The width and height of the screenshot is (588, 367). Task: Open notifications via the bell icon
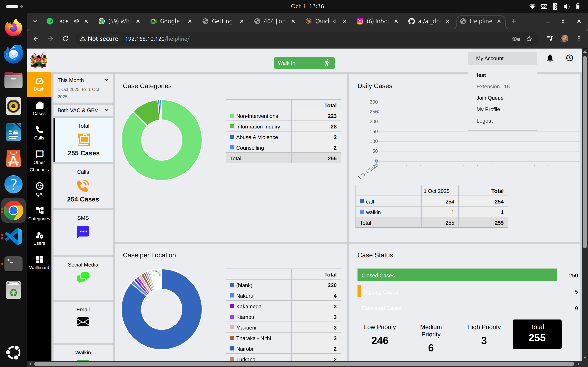550,58
